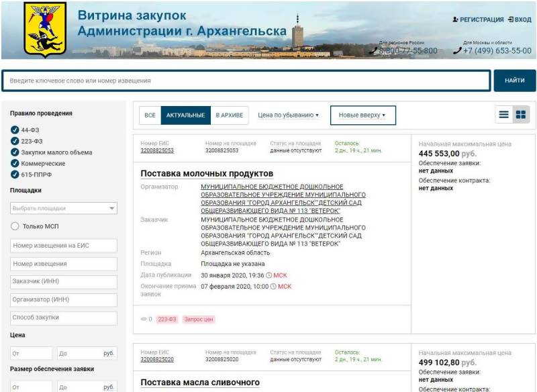
Task: Open the Новые вверху sort dropdown
Action: (362, 115)
